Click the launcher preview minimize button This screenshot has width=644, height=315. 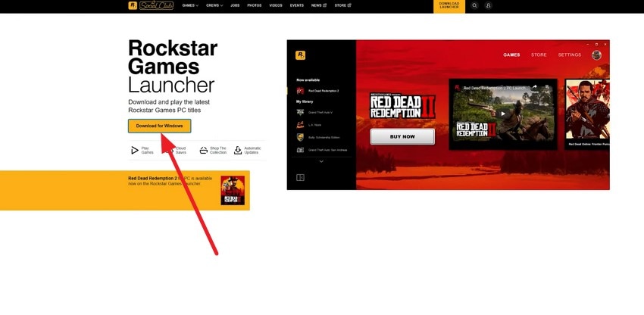pos(587,44)
